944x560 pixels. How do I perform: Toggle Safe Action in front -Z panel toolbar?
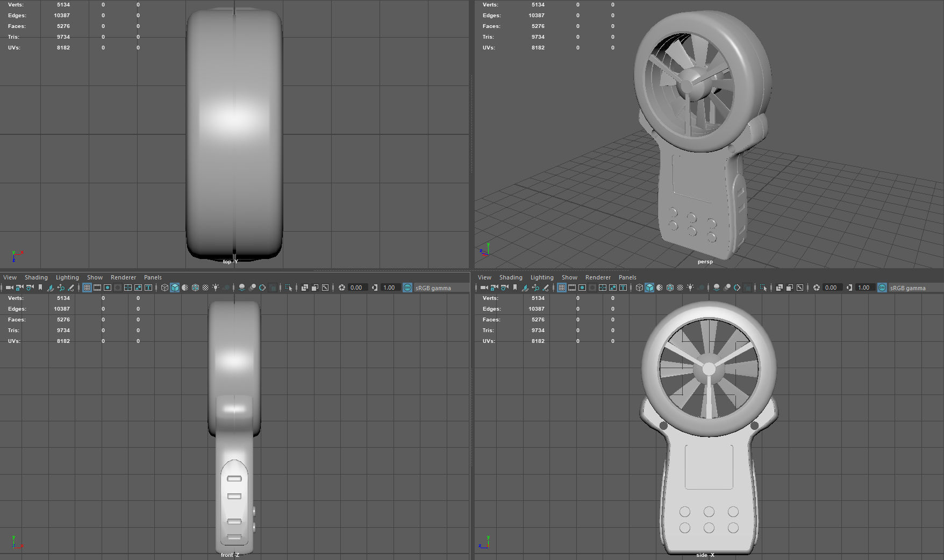[138, 288]
